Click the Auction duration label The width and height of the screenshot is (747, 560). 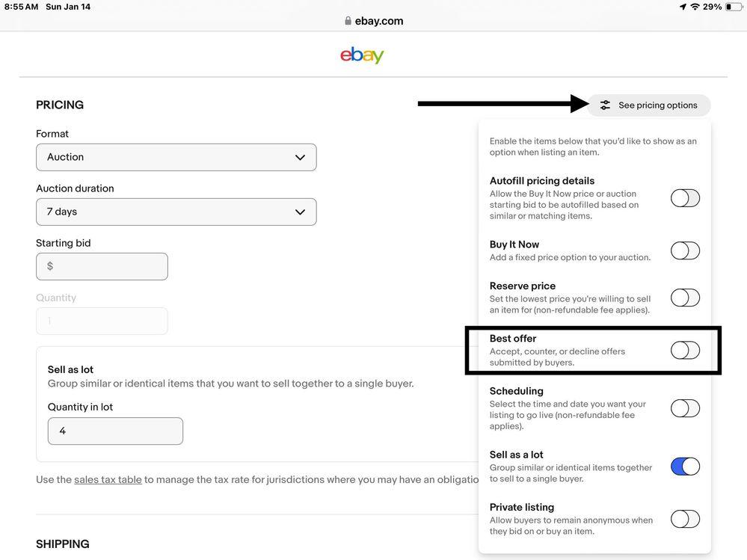click(76, 188)
